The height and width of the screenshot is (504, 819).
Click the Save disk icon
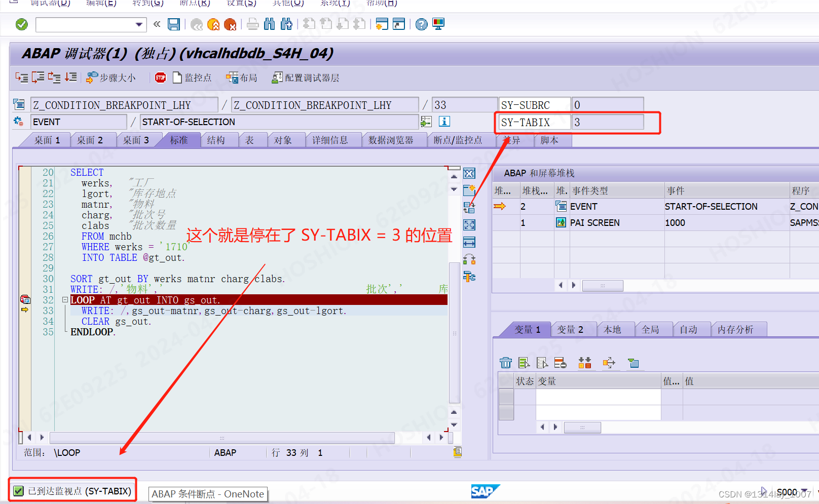[x=174, y=24]
